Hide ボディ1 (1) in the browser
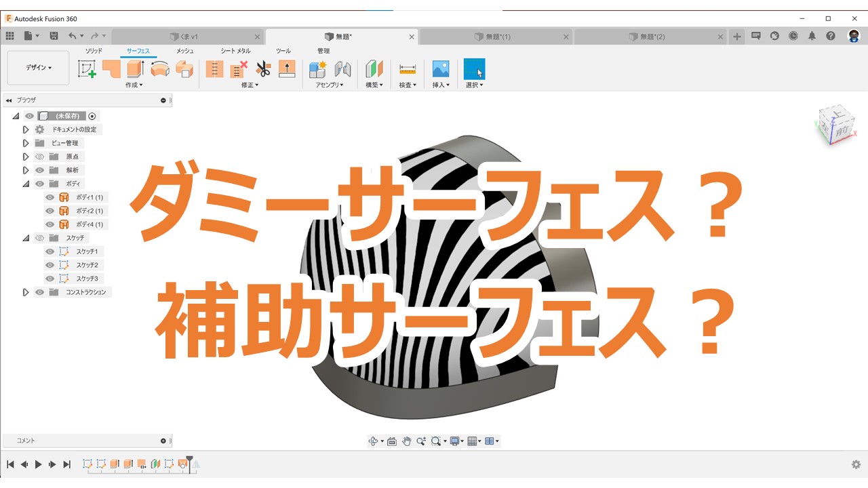Screen dimensions: 868x488 point(50,197)
